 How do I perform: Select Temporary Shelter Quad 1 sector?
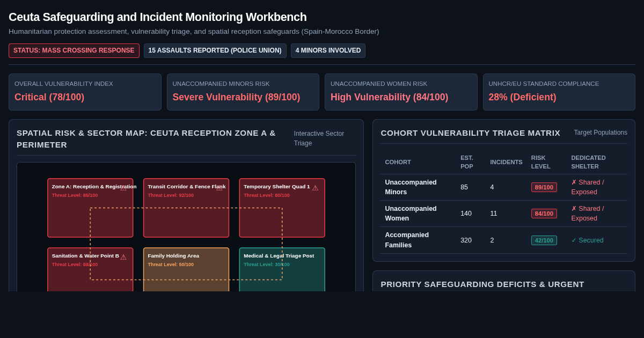coord(282,208)
